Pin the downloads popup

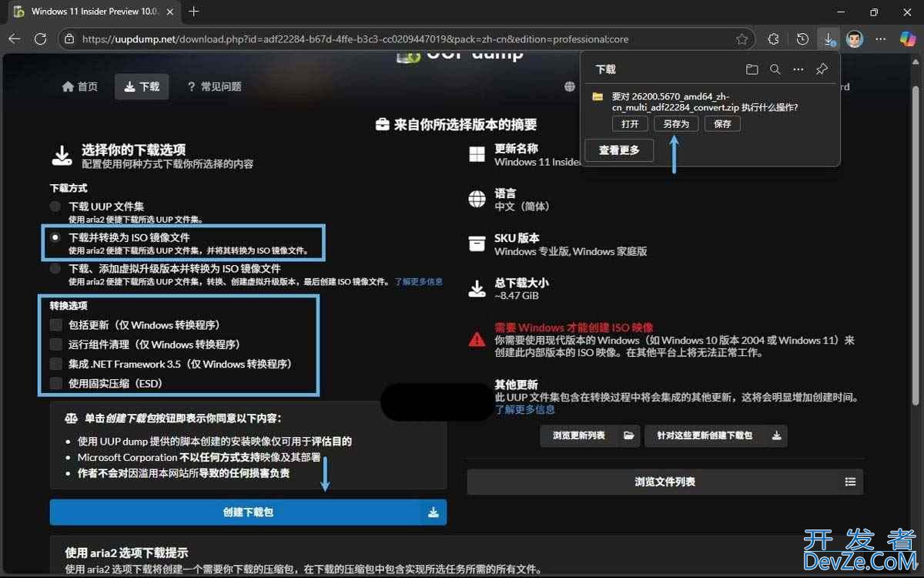(822, 69)
